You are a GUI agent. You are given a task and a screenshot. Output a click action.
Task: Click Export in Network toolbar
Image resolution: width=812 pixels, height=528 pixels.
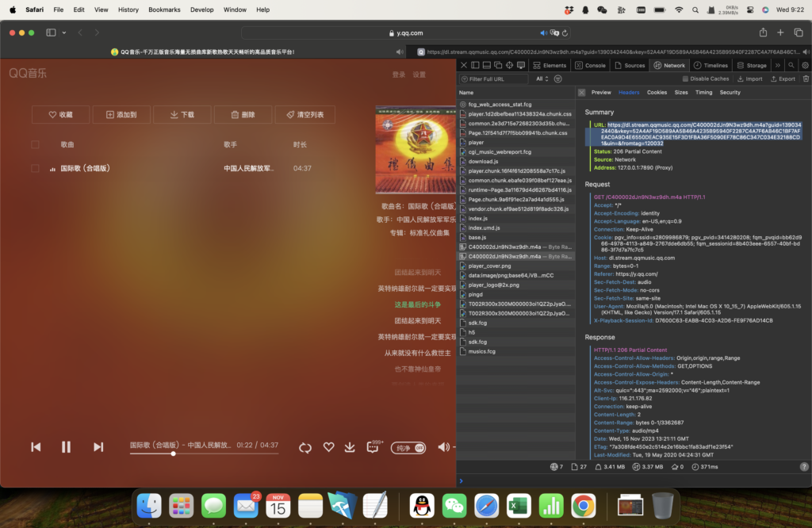point(783,78)
